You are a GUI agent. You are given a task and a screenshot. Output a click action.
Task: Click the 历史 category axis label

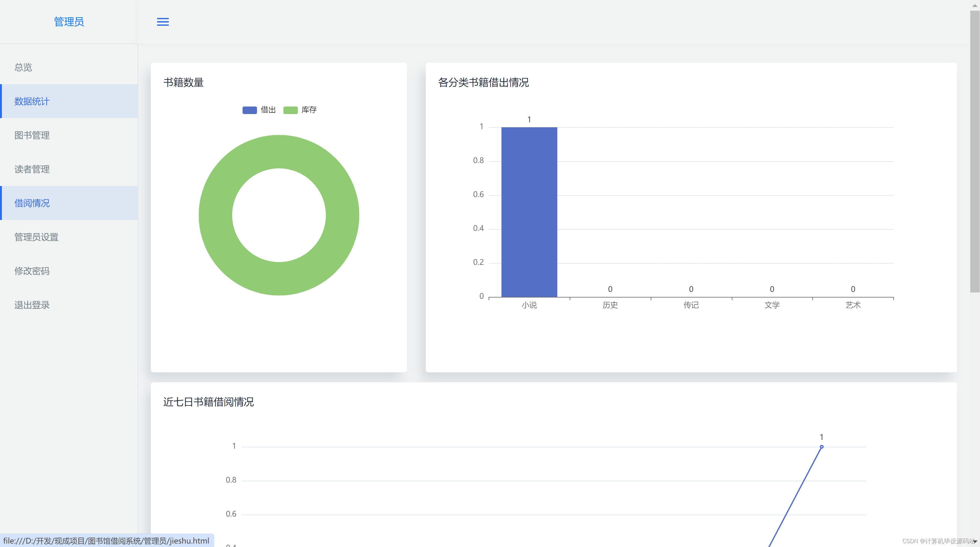[x=610, y=305]
